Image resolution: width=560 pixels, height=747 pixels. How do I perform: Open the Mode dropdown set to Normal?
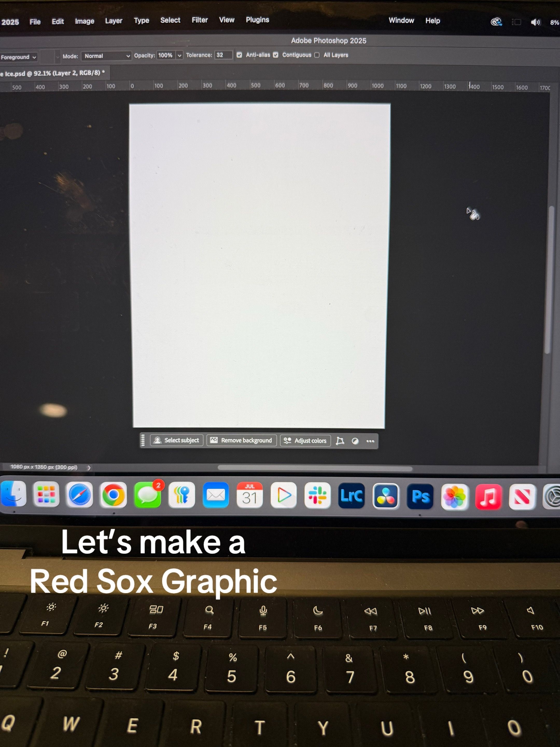107,56
